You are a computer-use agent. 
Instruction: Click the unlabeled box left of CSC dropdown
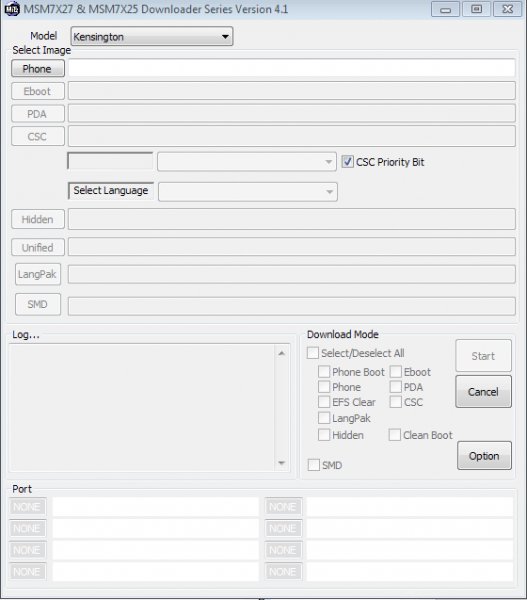coord(110,161)
